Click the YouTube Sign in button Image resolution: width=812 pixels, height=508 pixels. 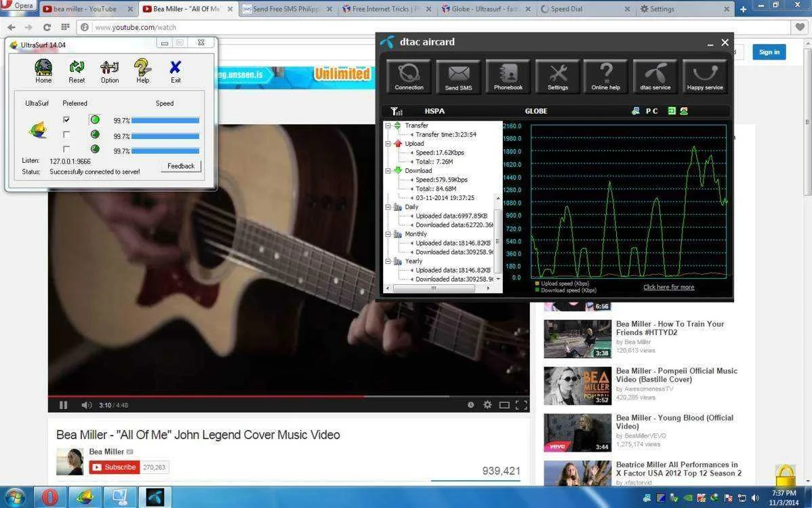[769, 52]
